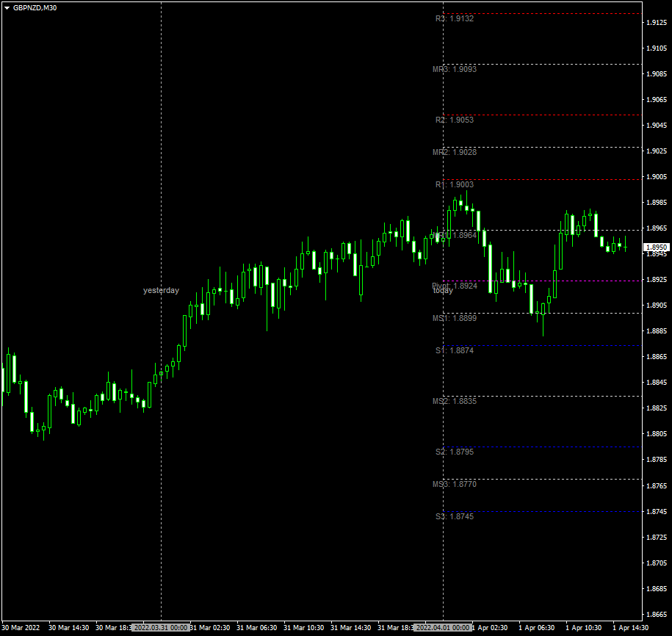Select the MR2: 1.9028 level label
The width and height of the screenshot is (672, 636).
click(x=454, y=152)
